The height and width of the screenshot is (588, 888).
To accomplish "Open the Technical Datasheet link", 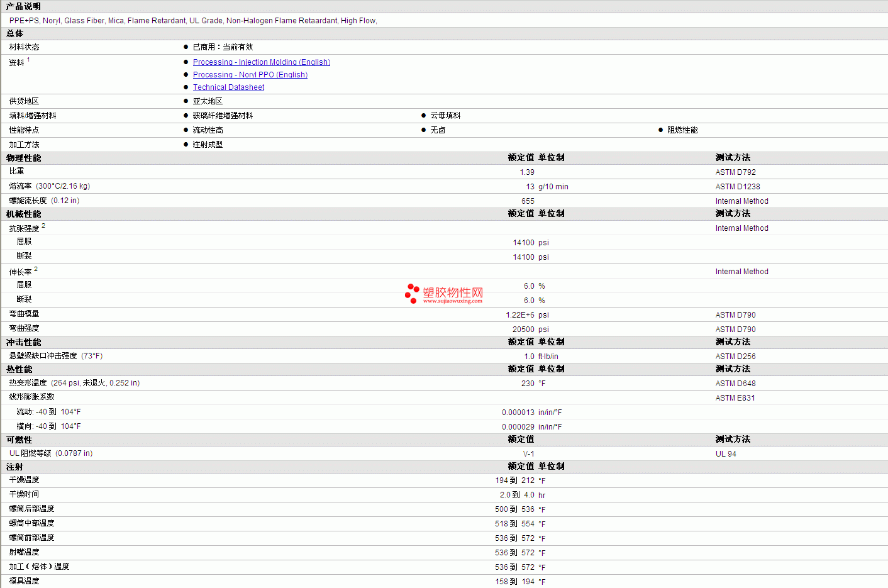I will coord(228,87).
